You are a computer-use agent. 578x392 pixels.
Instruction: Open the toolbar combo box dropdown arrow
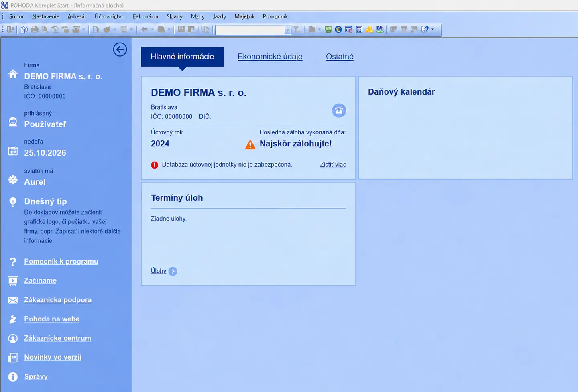[x=287, y=30]
